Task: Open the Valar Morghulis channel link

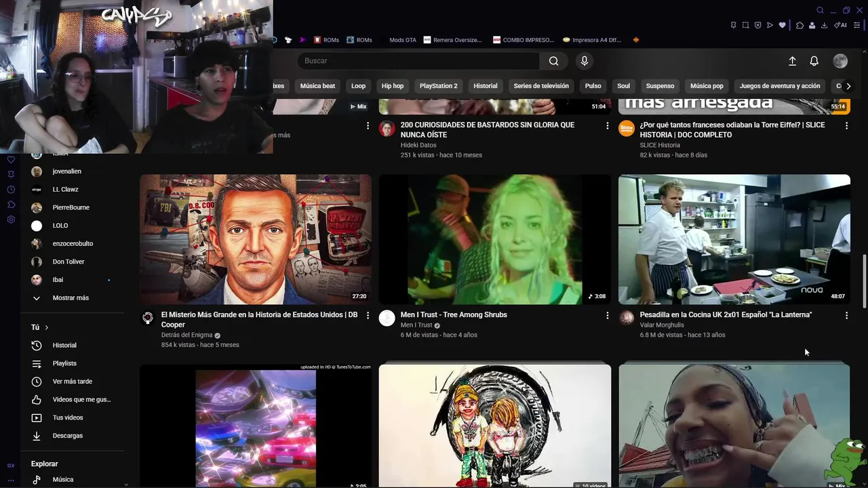Action: (x=662, y=325)
